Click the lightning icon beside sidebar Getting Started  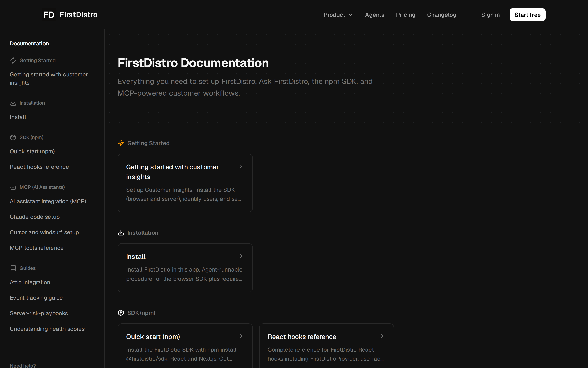13,61
